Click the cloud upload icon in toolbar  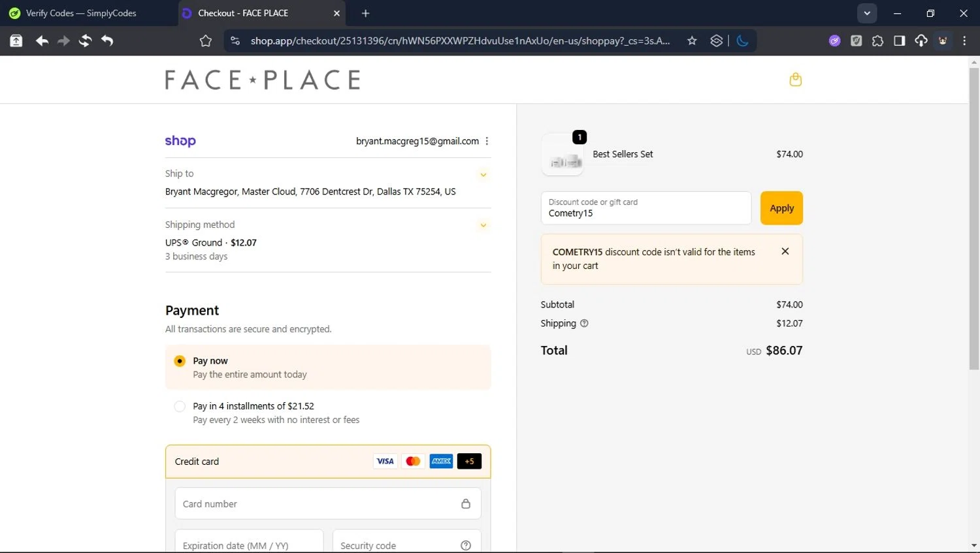click(921, 41)
